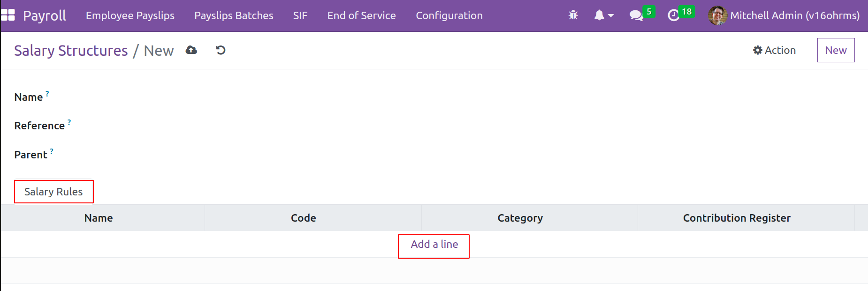This screenshot has height=291, width=868.
Task: Sort by the Category column header
Action: pyautogui.click(x=520, y=218)
